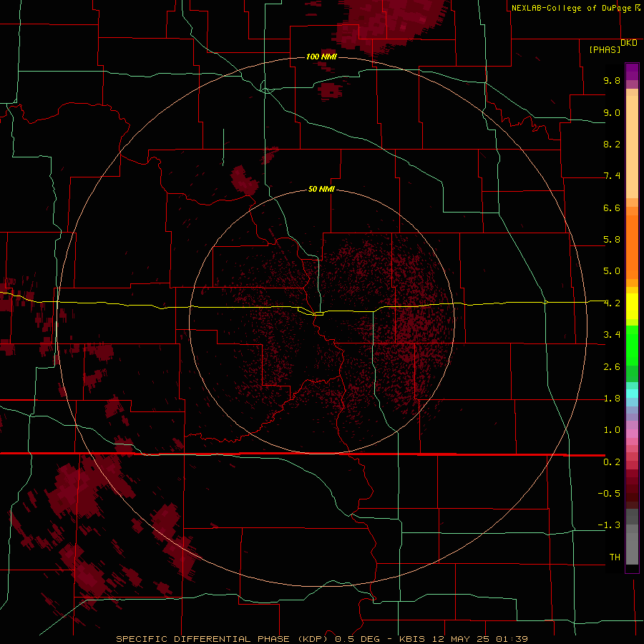The height and width of the screenshot is (644, 644).
Task: Click the 0.2 legend value
Action: 612,462
